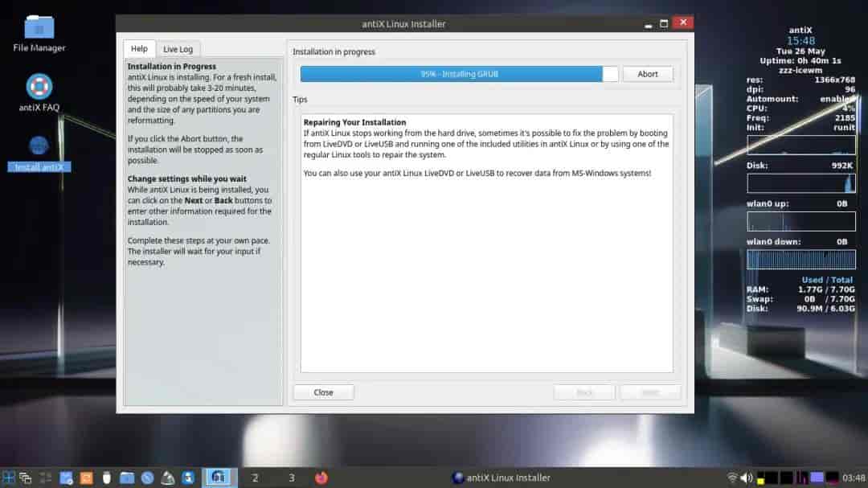Click the white USB-drive taskbar launcher icon
The width and height of the screenshot is (868, 488).
click(106, 478)
